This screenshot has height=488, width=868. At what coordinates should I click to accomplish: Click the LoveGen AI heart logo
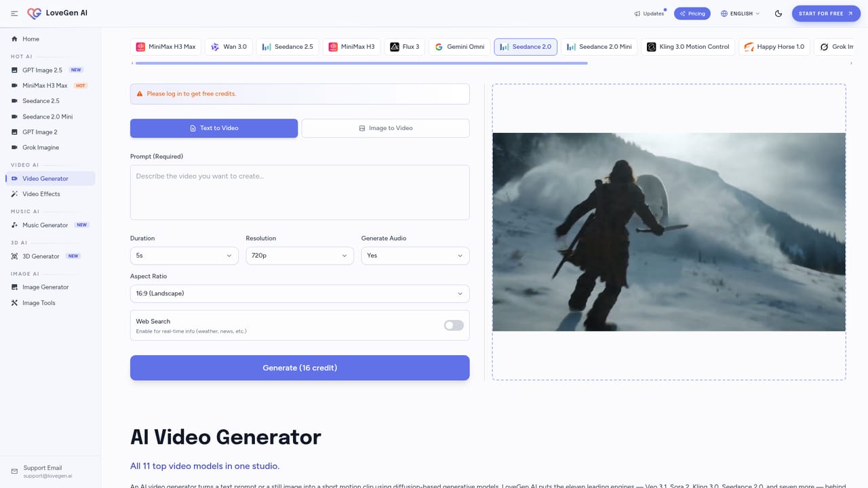[34, 13]
